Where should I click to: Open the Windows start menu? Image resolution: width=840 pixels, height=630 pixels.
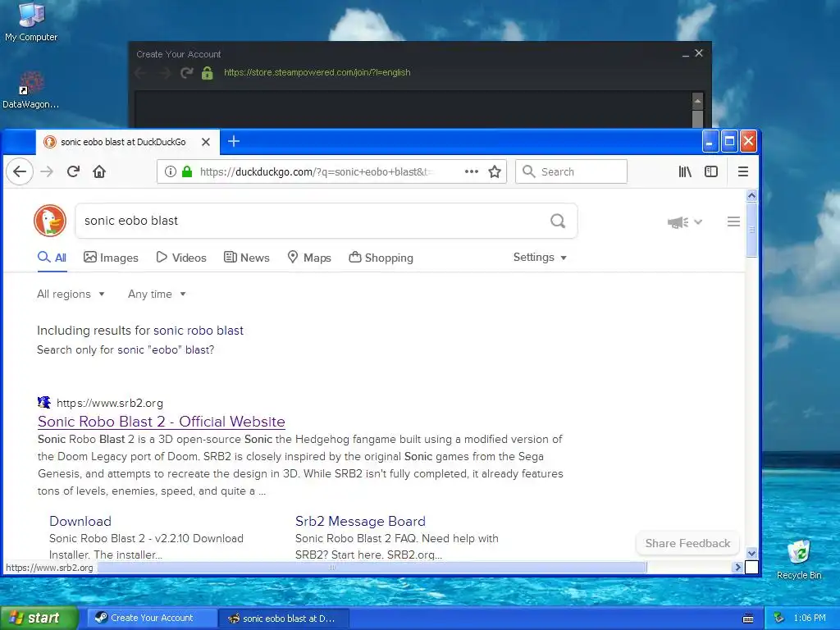point(39,618)
